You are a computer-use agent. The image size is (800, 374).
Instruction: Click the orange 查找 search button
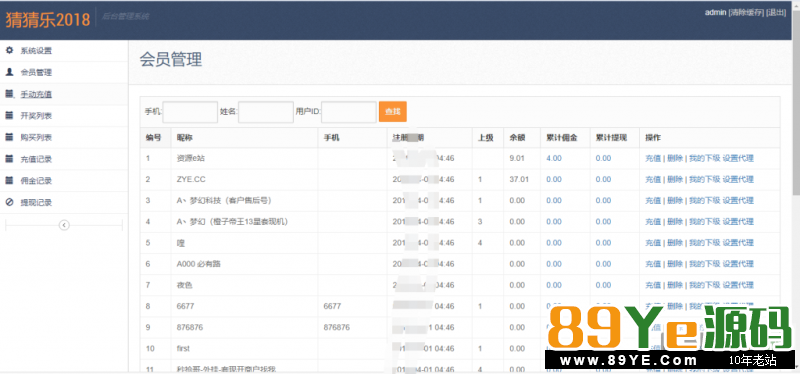(392, 112)
